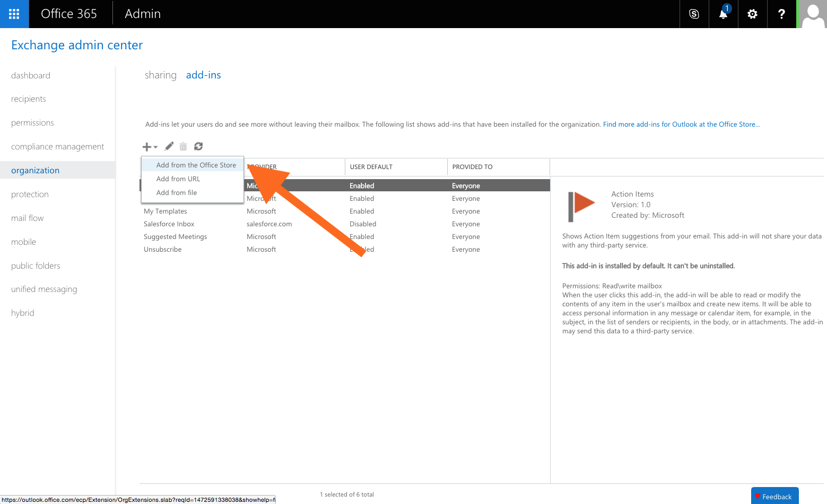The width and height of the screenshot is (827, 504).
Task: Switch to the sharing tab
Action: coord(160,75)
